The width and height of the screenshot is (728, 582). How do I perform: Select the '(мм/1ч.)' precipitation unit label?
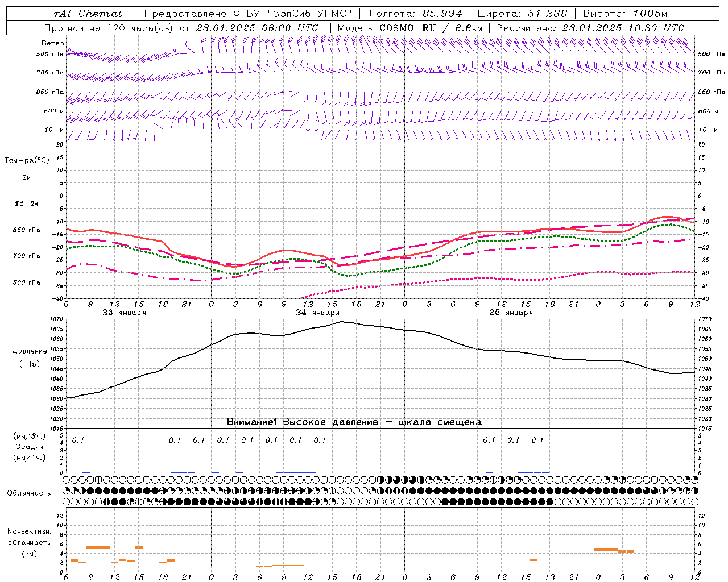tap(30, 458)
